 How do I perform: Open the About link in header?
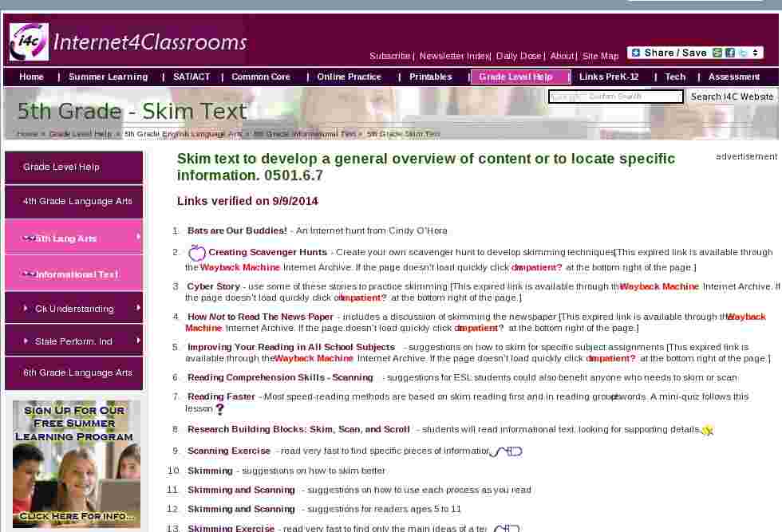pyautogui.click(x=562, y=57)
